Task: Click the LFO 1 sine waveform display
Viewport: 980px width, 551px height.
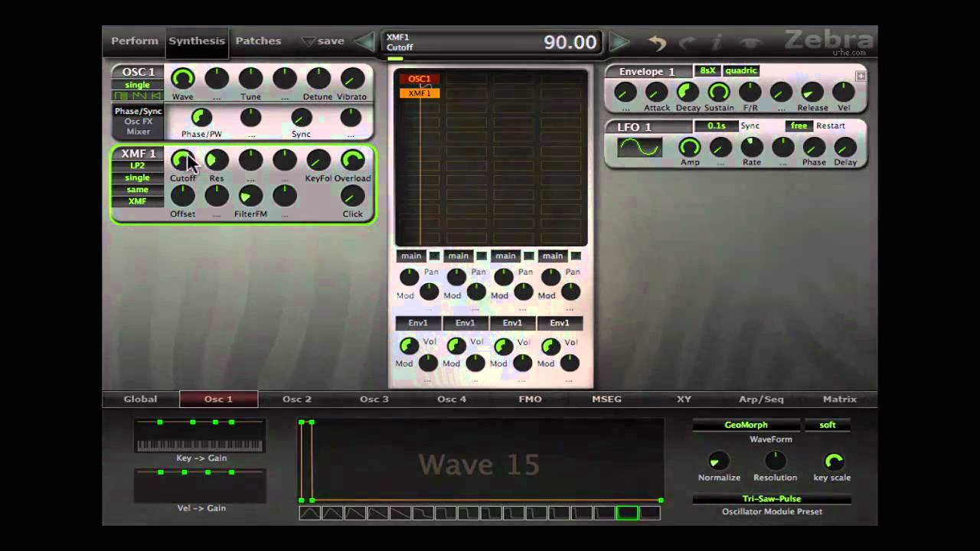Action: point(639,147)
